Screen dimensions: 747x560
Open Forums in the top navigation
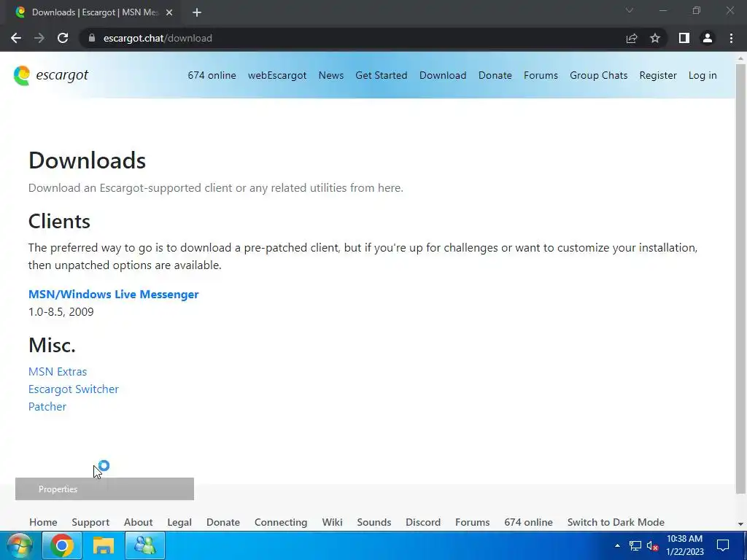(541, 75)
